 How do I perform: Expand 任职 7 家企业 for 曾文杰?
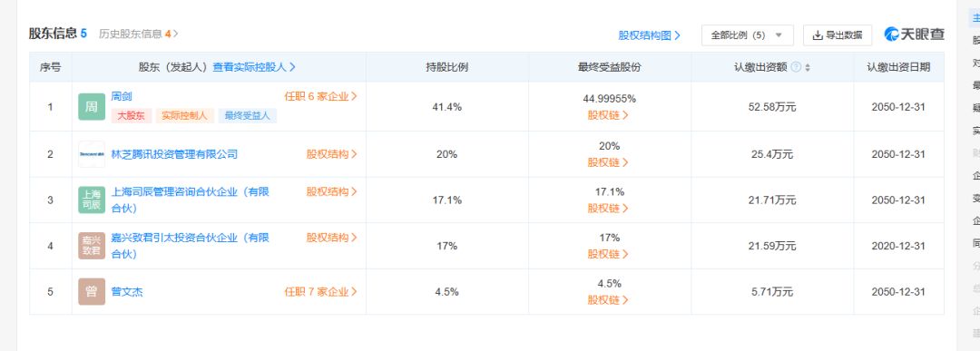(x=320, y=292)
